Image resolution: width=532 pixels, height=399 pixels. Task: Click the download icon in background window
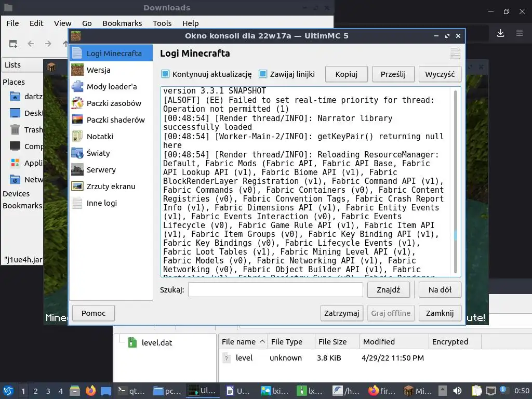coord(500,33)
